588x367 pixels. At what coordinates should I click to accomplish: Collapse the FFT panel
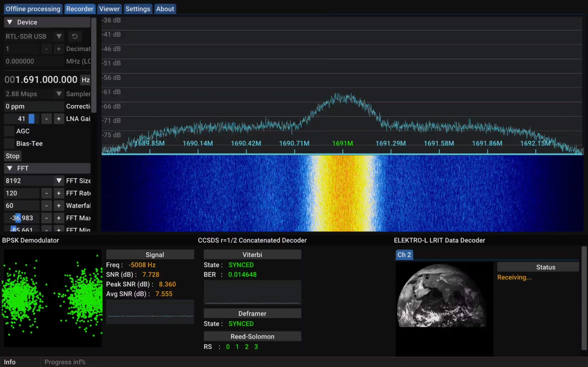click(x=10, y=168)
